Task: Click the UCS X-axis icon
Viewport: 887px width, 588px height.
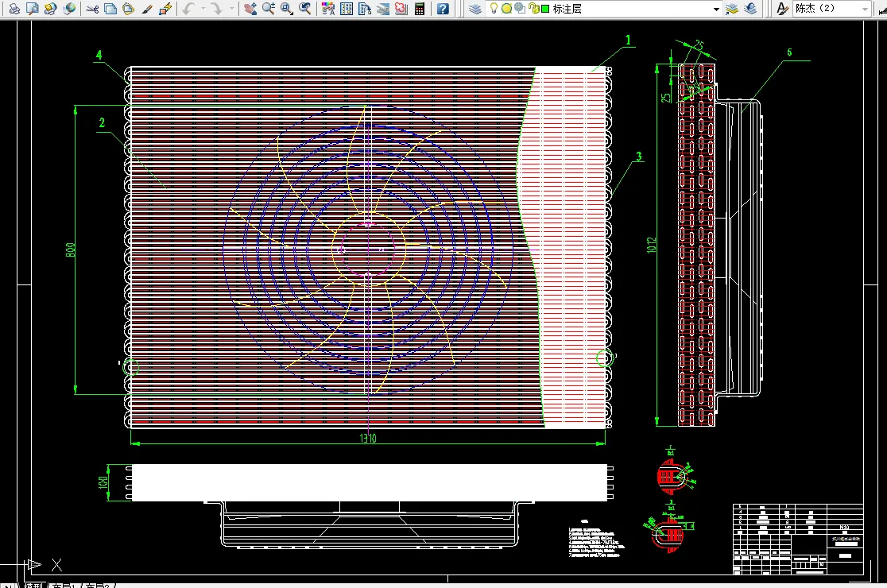Action: [x=56, y=564]
